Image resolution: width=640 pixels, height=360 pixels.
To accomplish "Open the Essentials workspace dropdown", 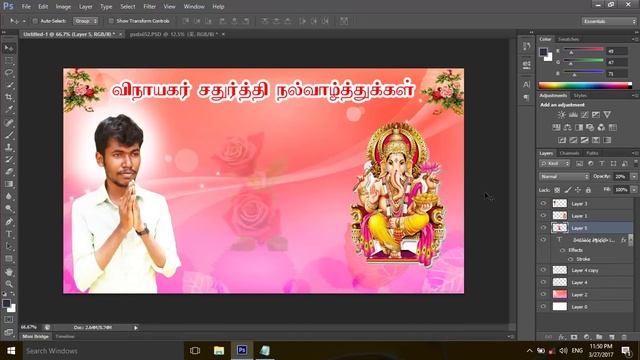I will point(609,21).
